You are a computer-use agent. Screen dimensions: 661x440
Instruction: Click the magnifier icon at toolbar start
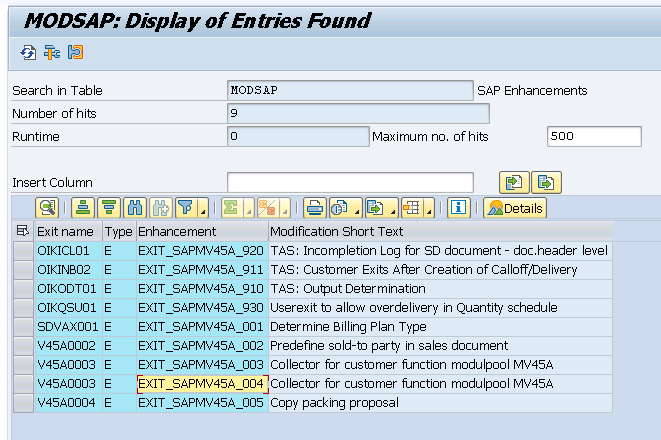(46, 208)
